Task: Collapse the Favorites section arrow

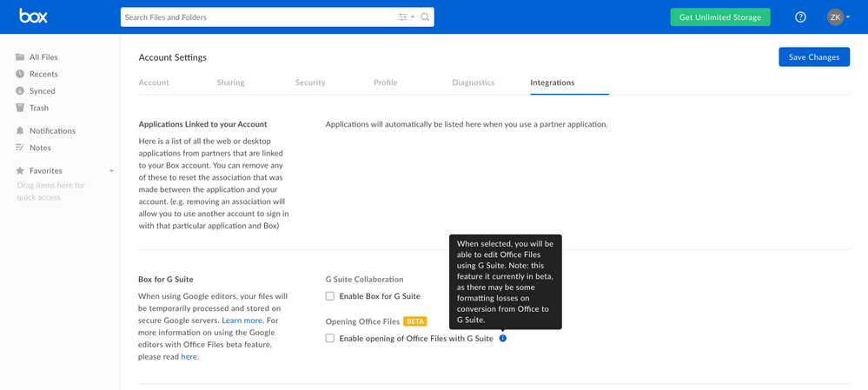Action: click(111, 171)
